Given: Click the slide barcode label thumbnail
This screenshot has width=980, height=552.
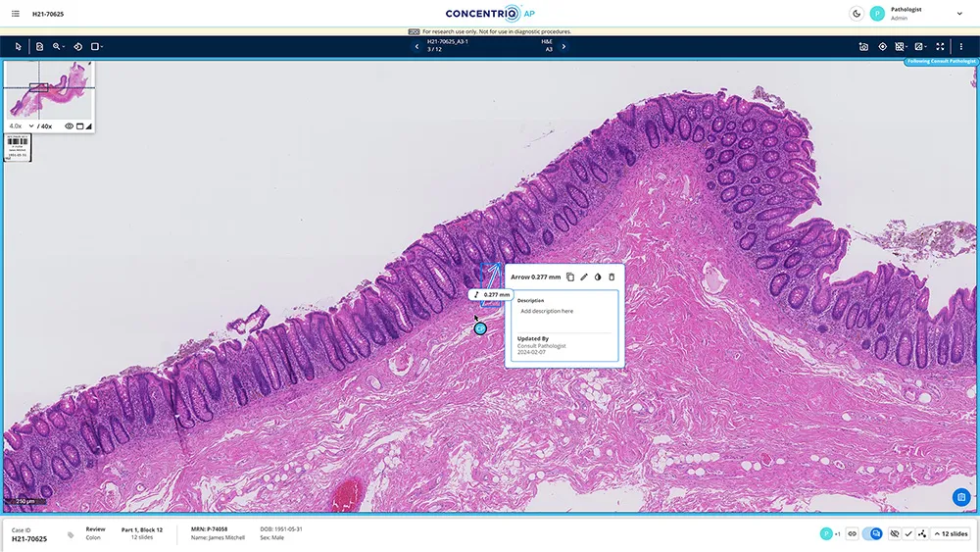Looking at the screenshot, I should [x=17, y=148].
